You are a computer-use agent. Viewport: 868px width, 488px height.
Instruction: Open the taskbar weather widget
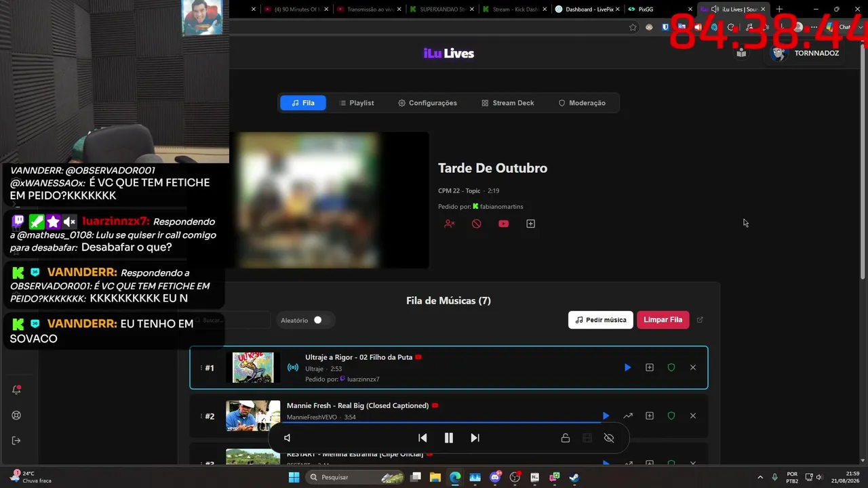coord(31,477)
